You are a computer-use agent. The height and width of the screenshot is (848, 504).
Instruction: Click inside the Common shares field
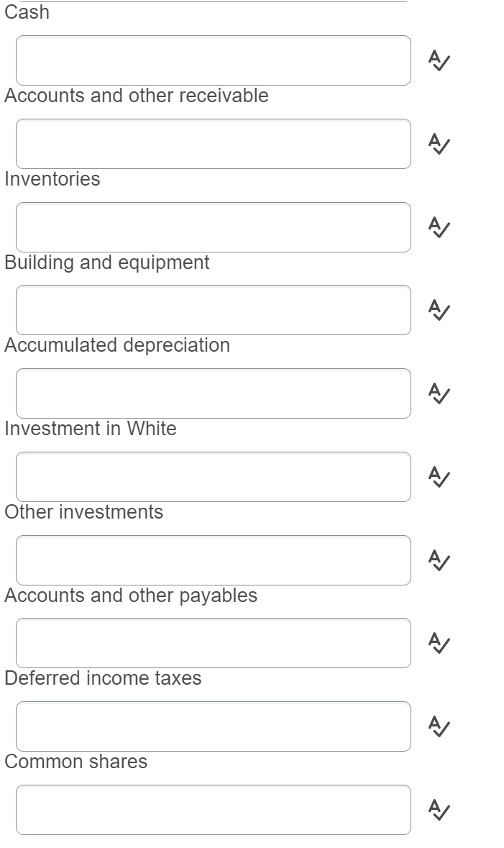[212, 808]
